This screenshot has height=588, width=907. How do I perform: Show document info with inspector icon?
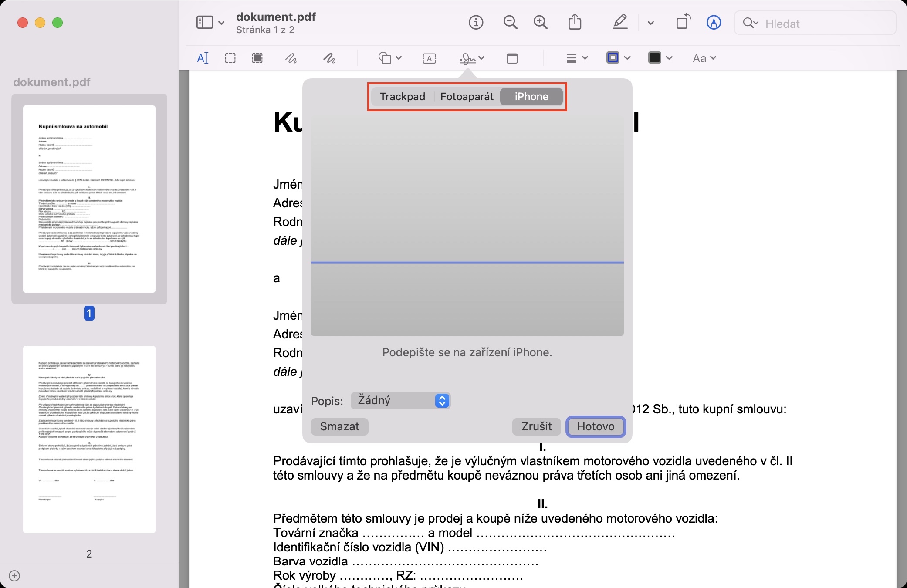point(476,22)
